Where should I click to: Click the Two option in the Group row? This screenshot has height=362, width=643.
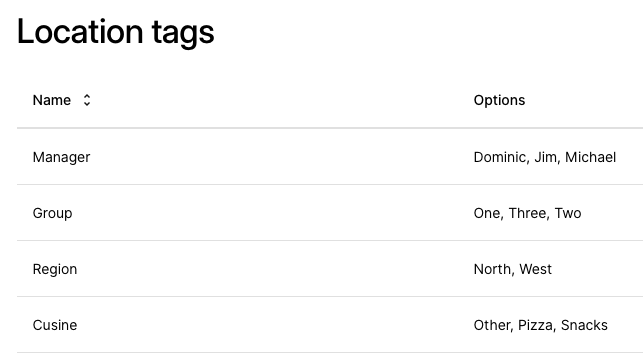568,213
